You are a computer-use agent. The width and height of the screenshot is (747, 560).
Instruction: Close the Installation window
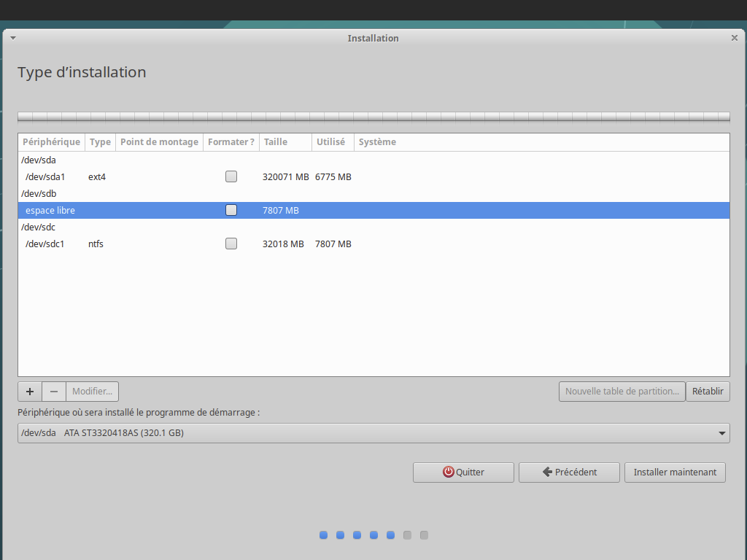tap(734, 38)
